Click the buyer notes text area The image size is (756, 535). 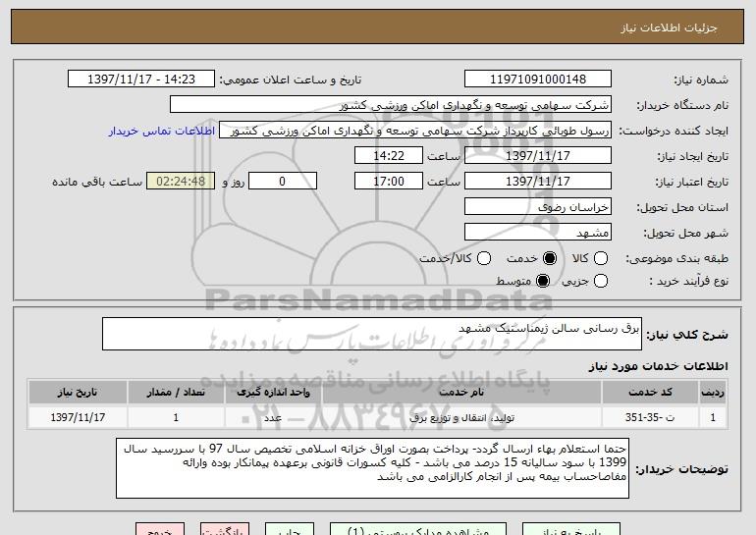372,468
